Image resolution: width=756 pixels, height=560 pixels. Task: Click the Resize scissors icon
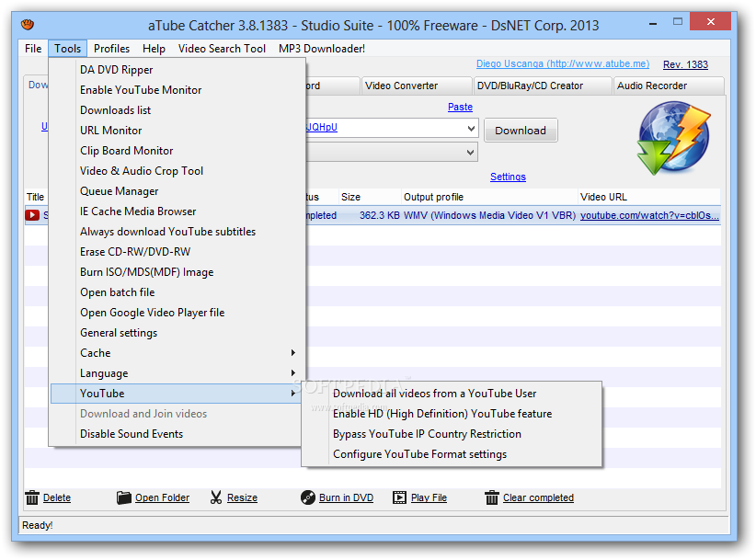(x=216, y=497)
